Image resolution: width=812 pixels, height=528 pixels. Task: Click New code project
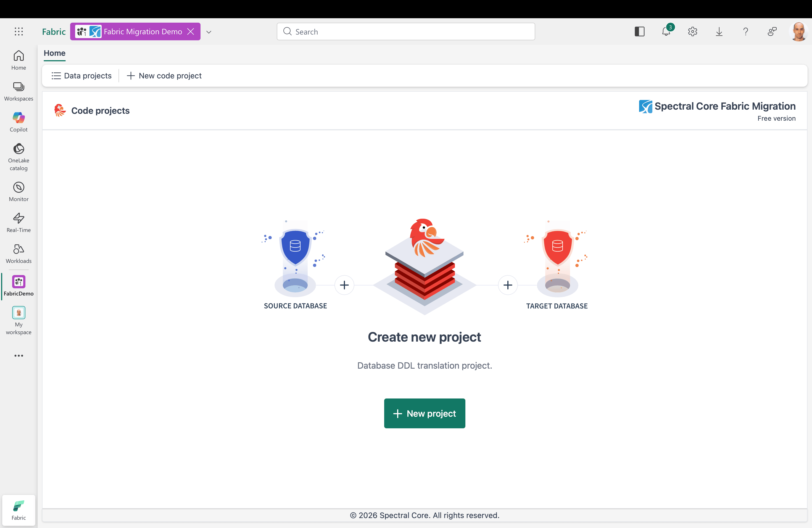coord(164,76)
